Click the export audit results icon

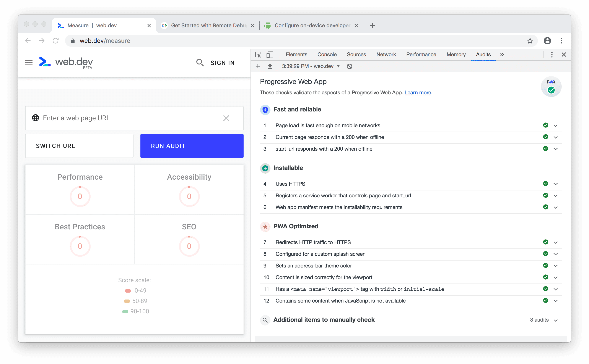pyautogui.click(x=269, y=66)
